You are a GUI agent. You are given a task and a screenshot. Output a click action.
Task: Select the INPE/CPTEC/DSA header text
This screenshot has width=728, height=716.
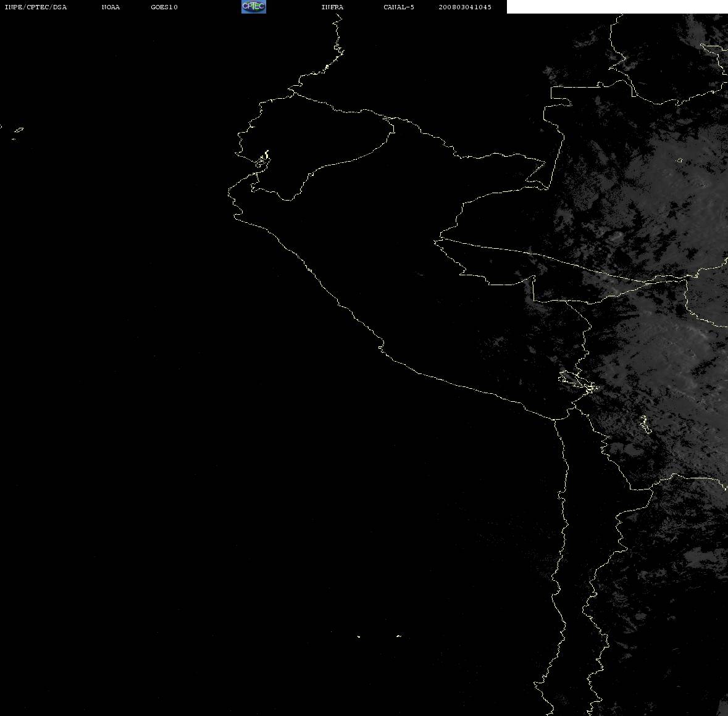click(36, 7)
